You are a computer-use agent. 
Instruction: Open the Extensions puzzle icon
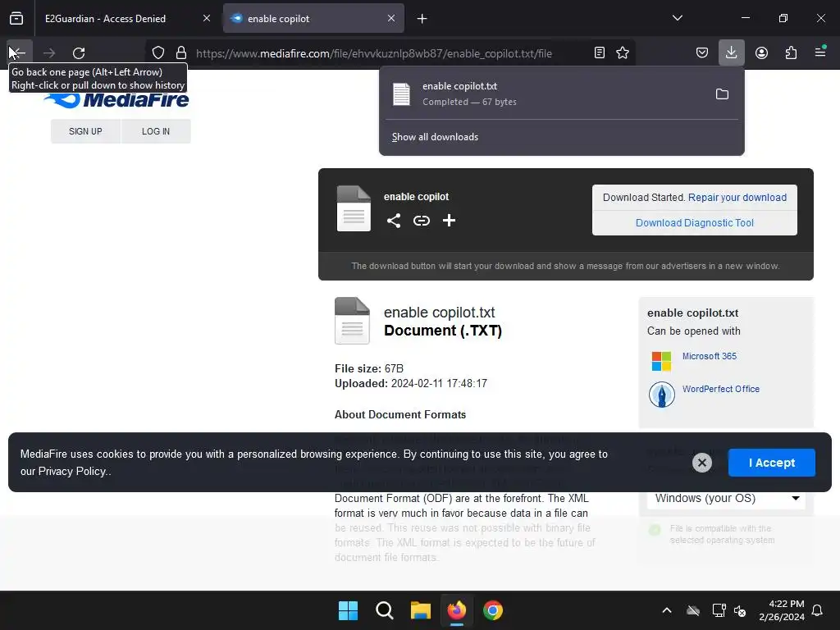point(791,52)
